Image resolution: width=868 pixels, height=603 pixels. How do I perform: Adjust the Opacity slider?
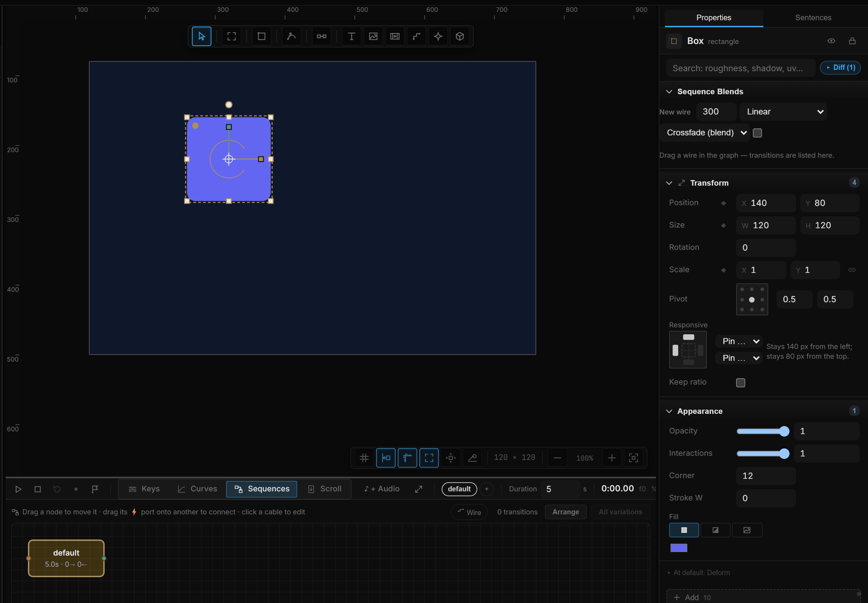pos(763,431)
